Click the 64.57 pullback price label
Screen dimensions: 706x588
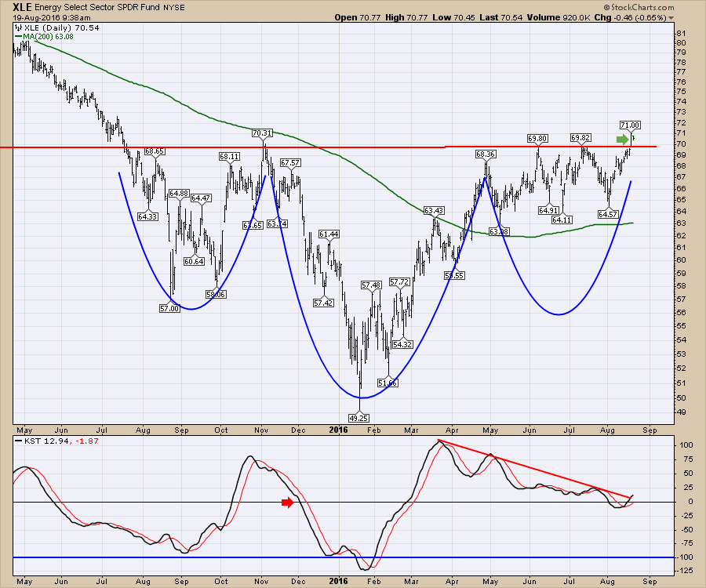click(x=608, y=213)
